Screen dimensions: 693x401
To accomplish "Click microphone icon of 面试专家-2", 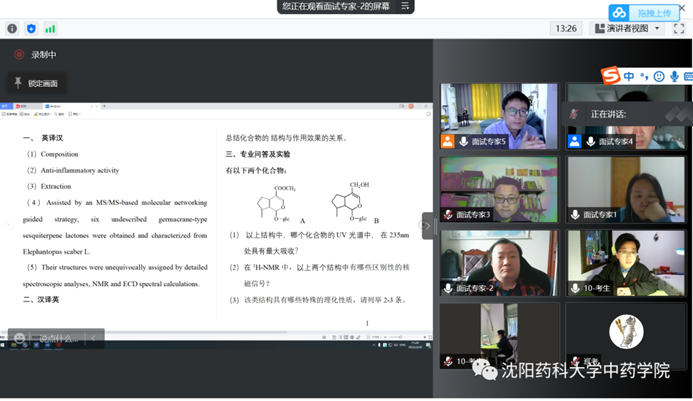I will tap(448, 288).
